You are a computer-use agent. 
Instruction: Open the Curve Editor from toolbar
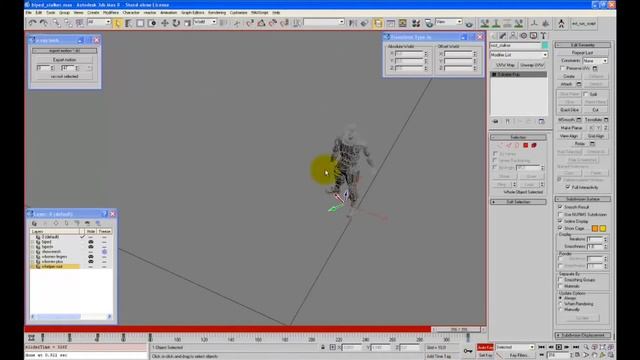click(391, 23)
